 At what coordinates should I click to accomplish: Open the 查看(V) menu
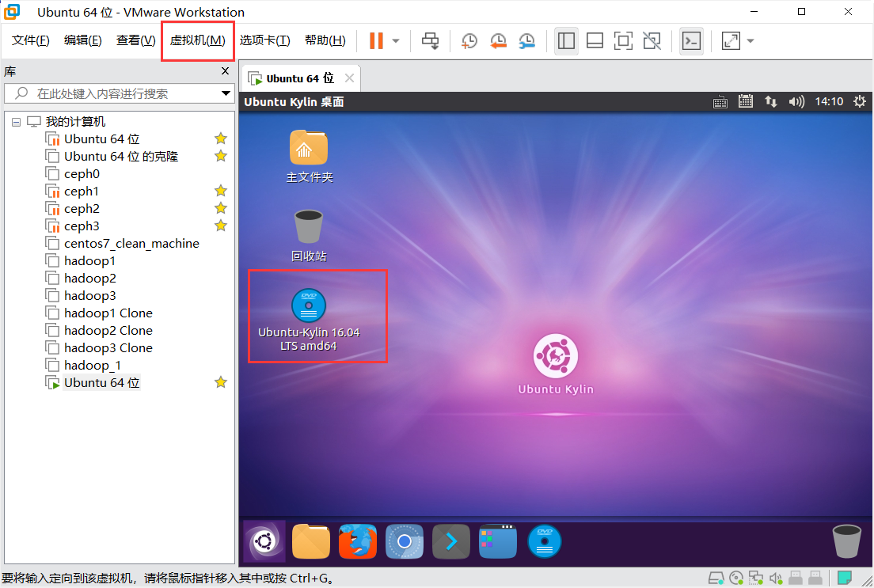click(135, 40)
